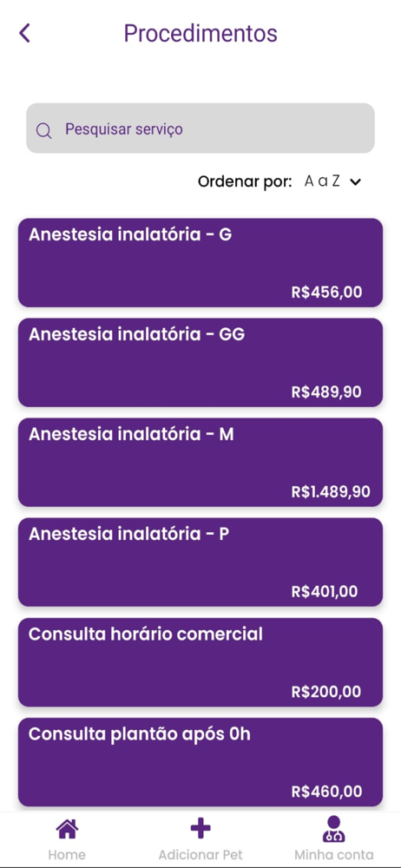Switch to the Home tab label
The width and height of the screenshot is (401, 868).
point(67,854)
